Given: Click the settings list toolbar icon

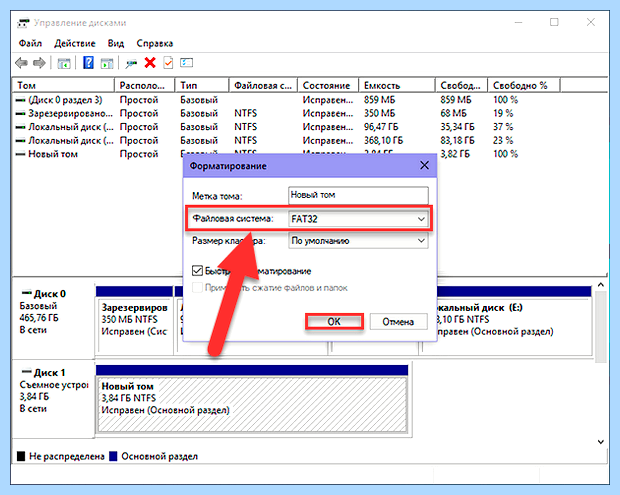Looking at the screenshot, I should coord(186,62).
